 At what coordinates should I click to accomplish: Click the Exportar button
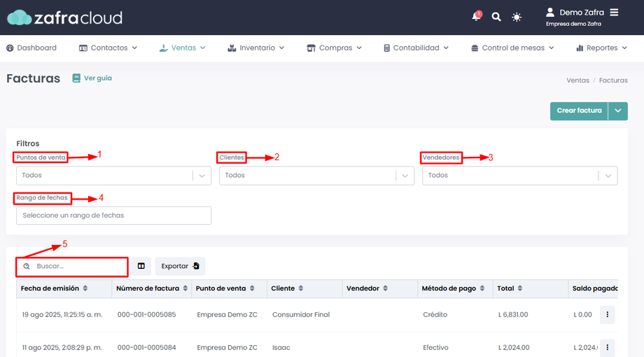(x=181, y=266)
